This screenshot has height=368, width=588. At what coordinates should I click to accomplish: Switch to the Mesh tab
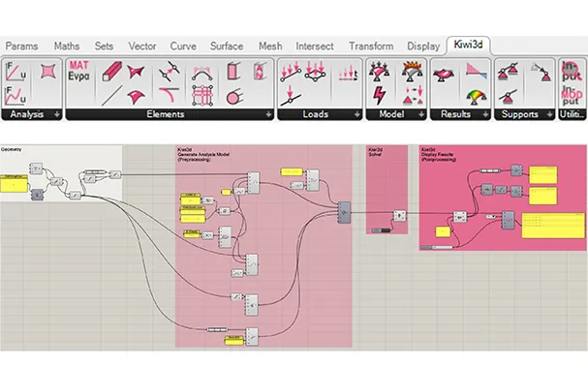(270, 46)
